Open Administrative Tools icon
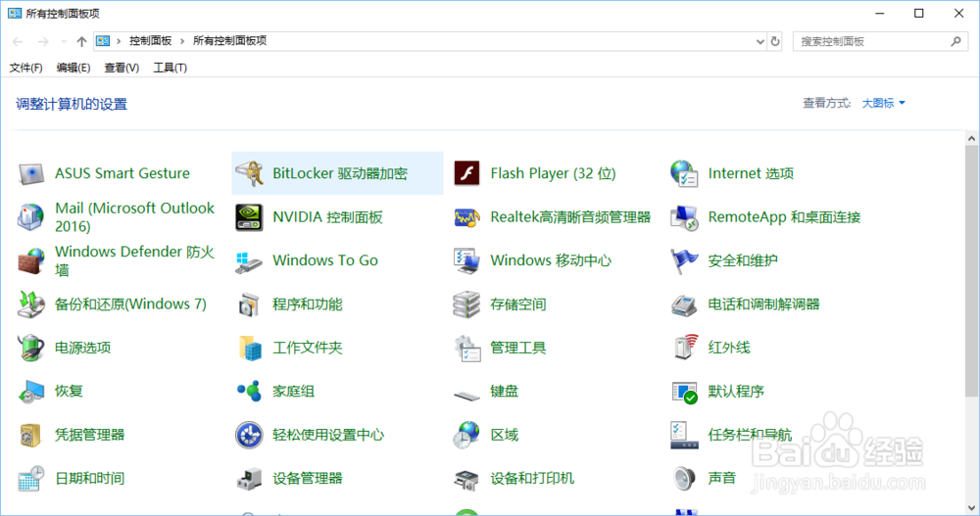The height and width of the screenshot is (516, 980). (x=466, y=348)
